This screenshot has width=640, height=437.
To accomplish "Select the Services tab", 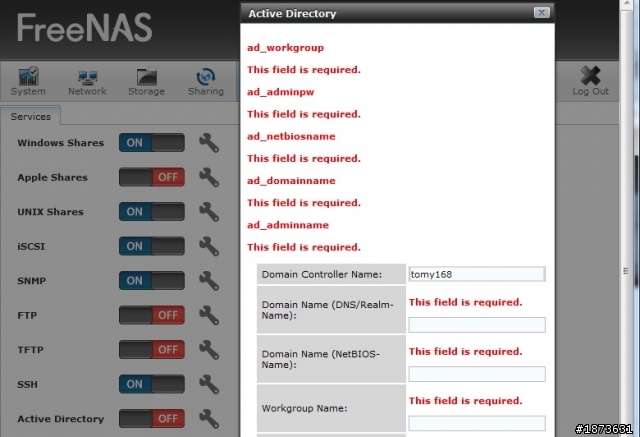I will pos(31,116).
